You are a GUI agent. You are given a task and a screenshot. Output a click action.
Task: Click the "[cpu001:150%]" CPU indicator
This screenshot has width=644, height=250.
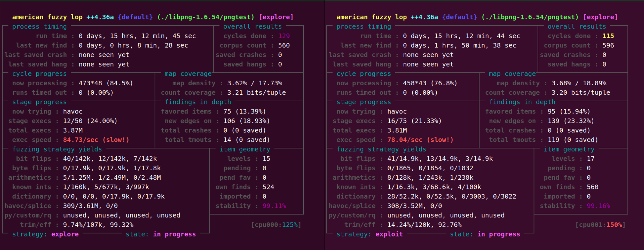600,225
